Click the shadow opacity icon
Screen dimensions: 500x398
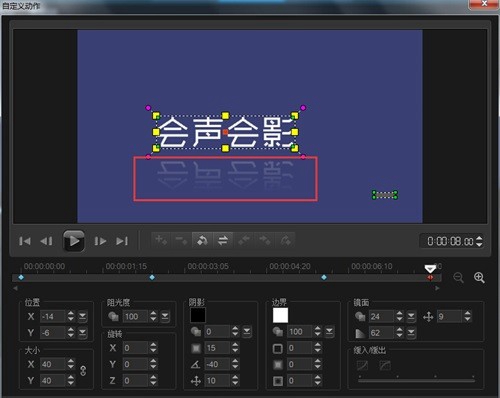196,331
